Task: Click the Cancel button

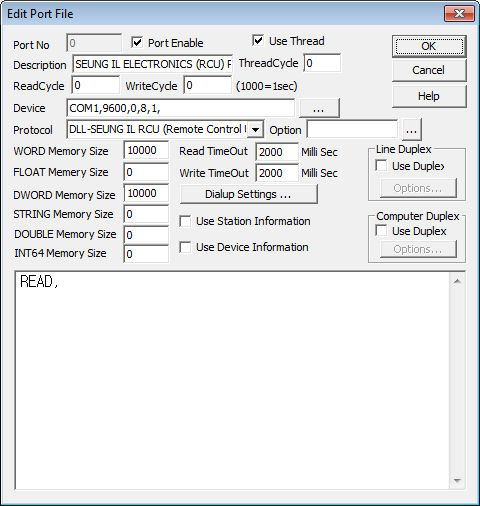Action: click(x=429, y=70)
